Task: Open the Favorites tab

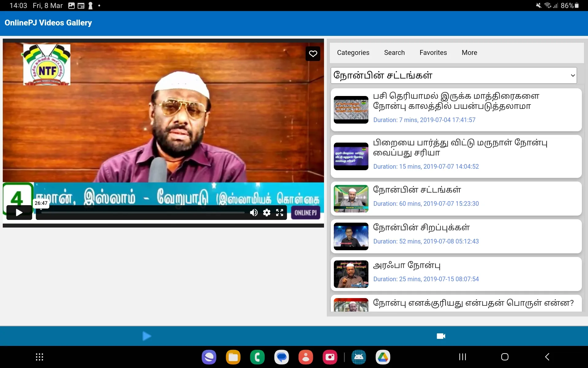Action: coord(433,53)
